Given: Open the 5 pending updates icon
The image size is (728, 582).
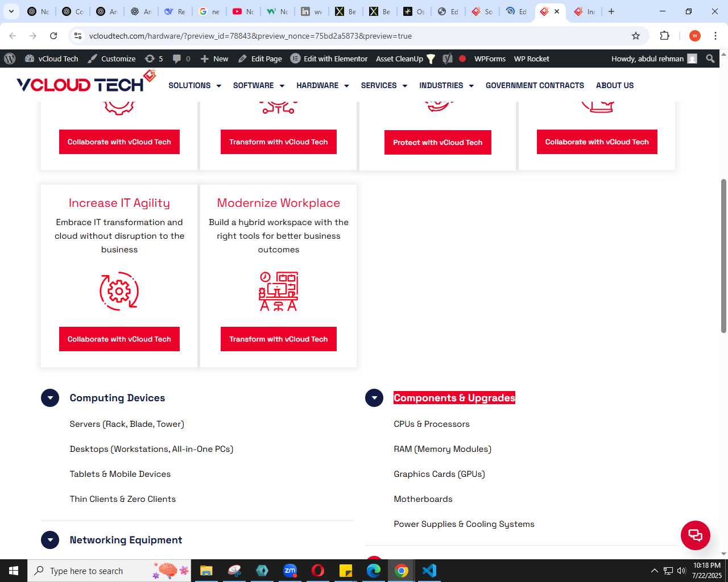Looking at the screenshot, I should pos(154,59).
